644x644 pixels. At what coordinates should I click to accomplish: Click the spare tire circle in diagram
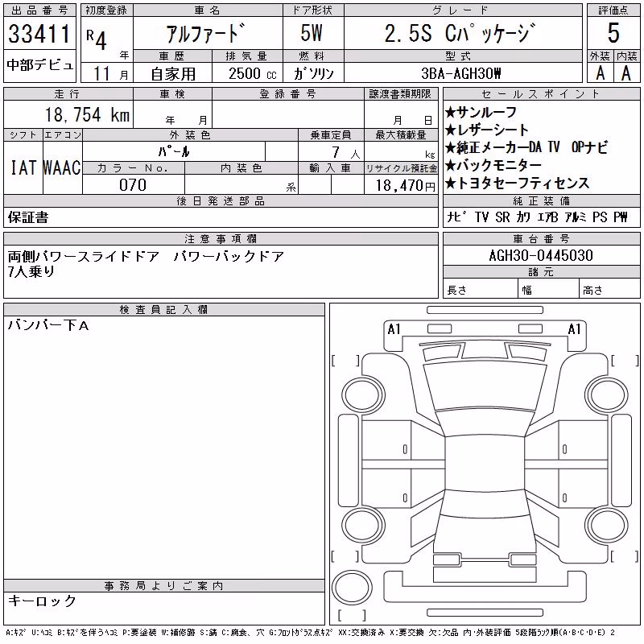352,588
